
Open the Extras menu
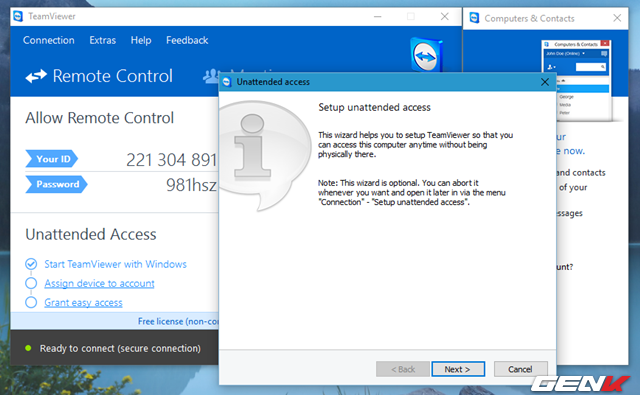click(x=102, y=40)
